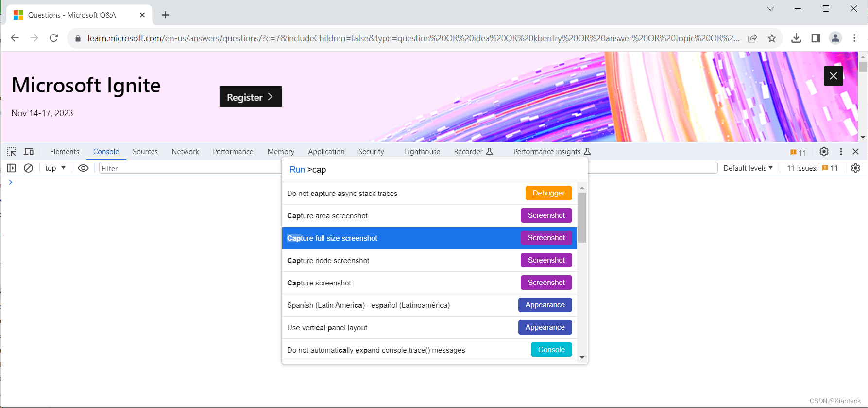Go back with the browser back arrow

(15, 38)
